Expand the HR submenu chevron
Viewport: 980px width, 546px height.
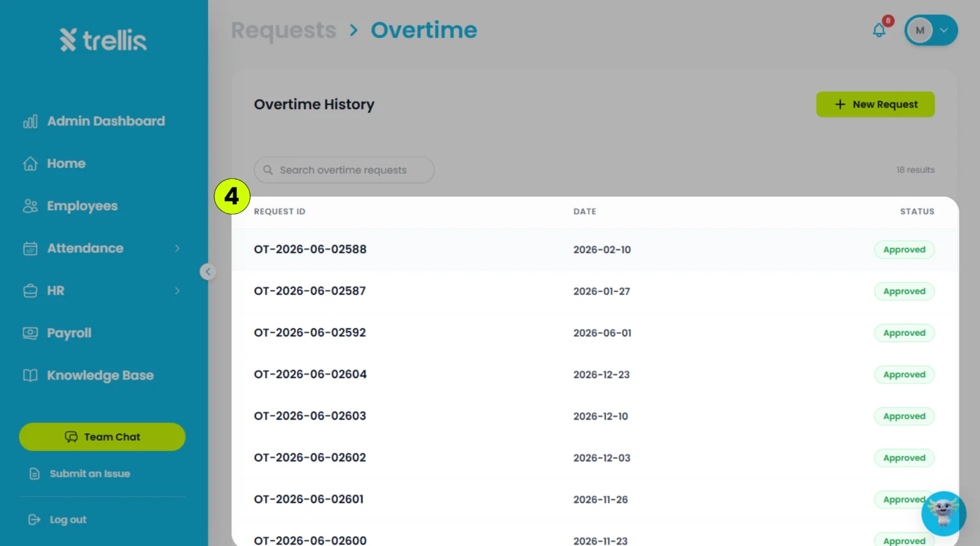pyautogui.click(x=177, y=290)
